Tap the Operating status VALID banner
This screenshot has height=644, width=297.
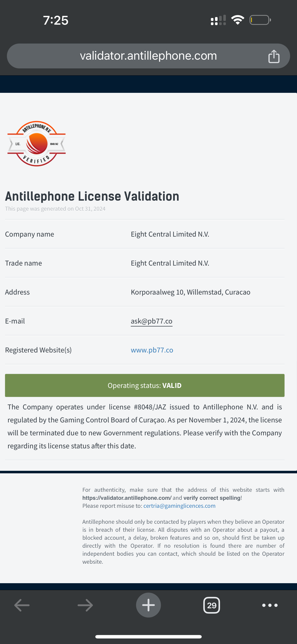point(145,386)
